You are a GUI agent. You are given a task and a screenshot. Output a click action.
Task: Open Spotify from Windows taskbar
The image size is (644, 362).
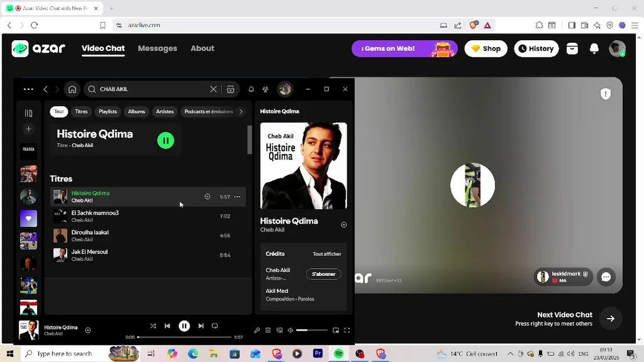tap(339, 354)
